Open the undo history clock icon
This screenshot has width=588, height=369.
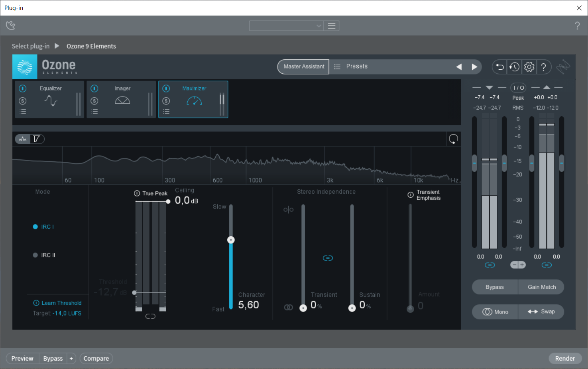click(x=514, y=67)
